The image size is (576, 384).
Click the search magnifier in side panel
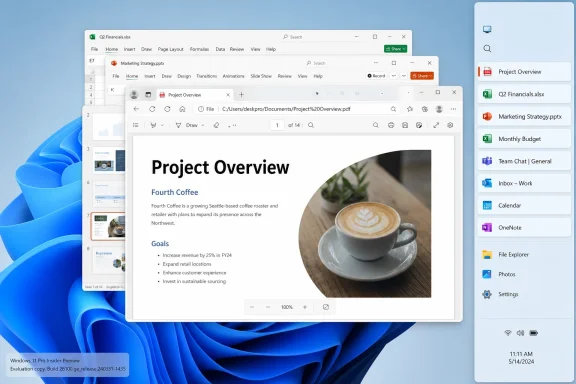487,49
